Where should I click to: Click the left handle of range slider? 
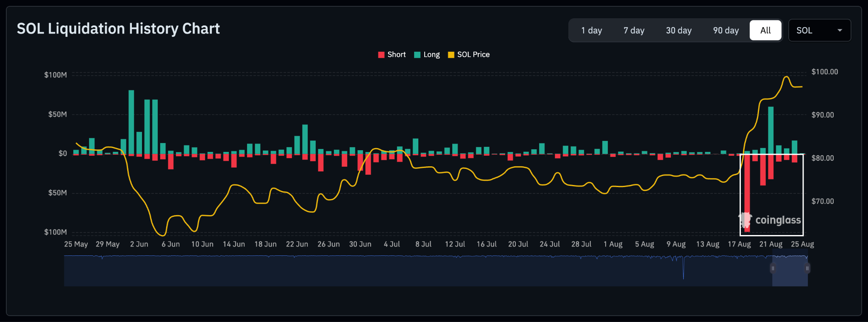(773, 268)
